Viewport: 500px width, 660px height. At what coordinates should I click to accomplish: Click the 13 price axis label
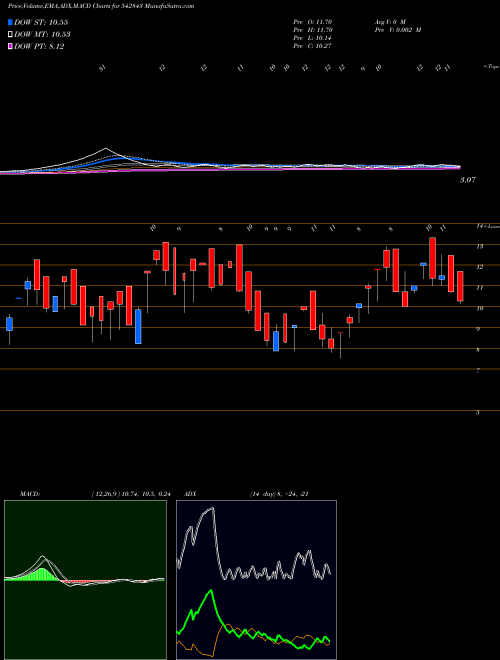pos(479,246)
